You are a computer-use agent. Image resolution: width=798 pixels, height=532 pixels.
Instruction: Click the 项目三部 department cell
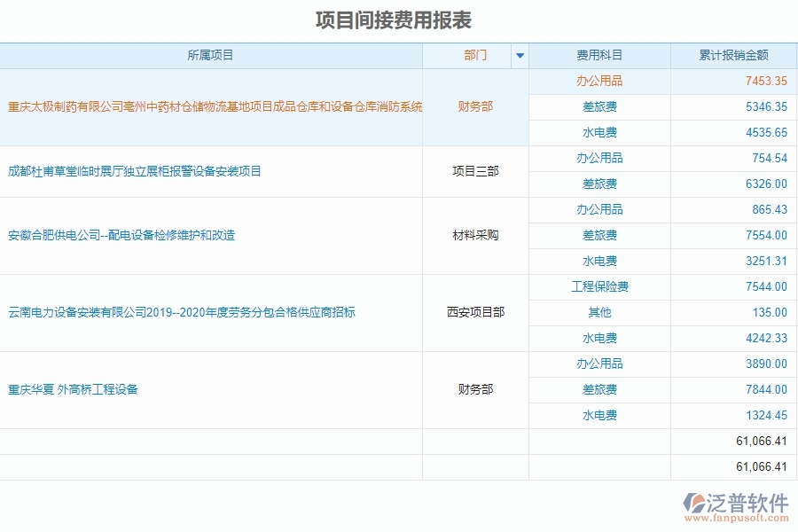point(476,171)
